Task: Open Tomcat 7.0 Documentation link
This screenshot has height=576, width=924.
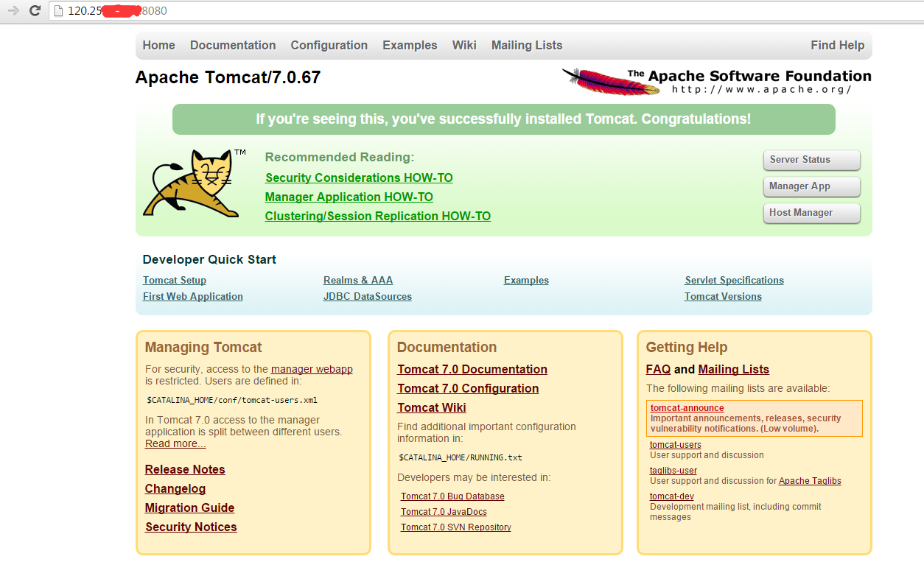Action: (472, 369)
